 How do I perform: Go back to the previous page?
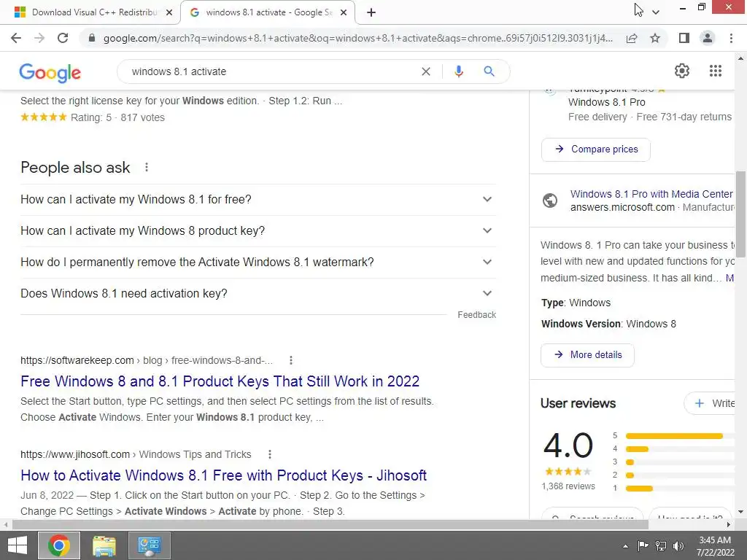(16, 38)
